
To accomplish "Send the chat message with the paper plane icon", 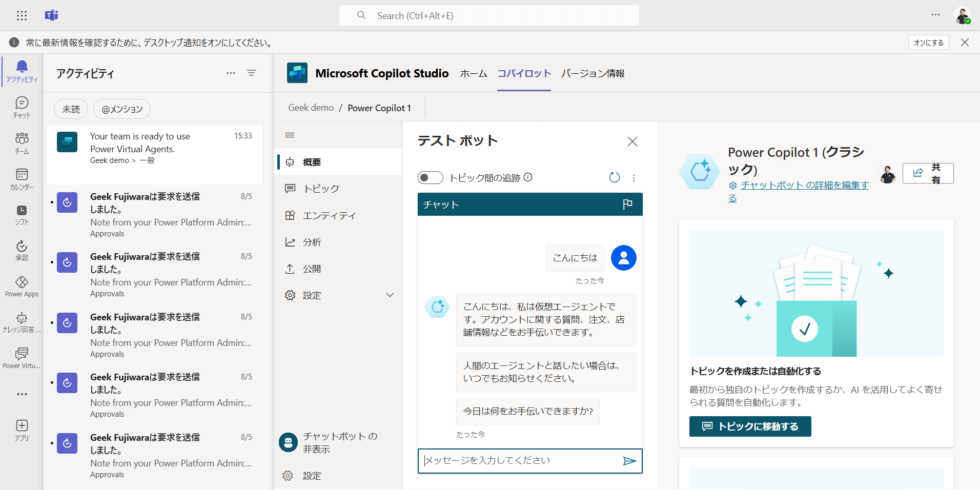I will point(630,461).
